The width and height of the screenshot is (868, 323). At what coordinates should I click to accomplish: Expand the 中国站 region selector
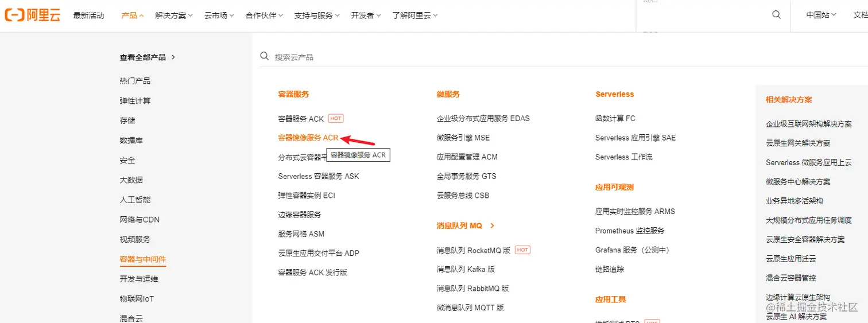(821, 15)
